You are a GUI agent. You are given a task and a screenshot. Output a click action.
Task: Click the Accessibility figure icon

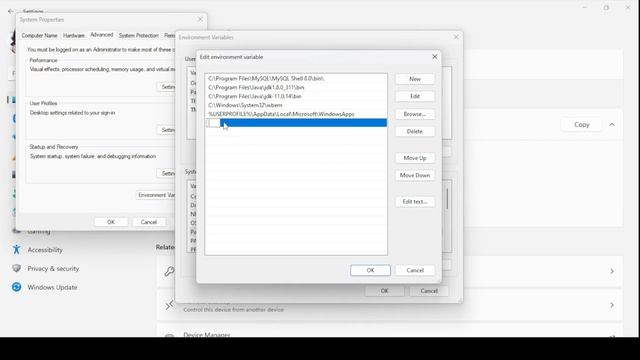tap(16, 249)
